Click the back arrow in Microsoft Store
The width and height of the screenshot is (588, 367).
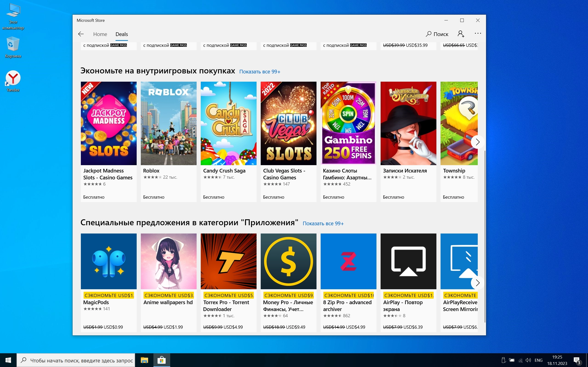click(81, 34)
